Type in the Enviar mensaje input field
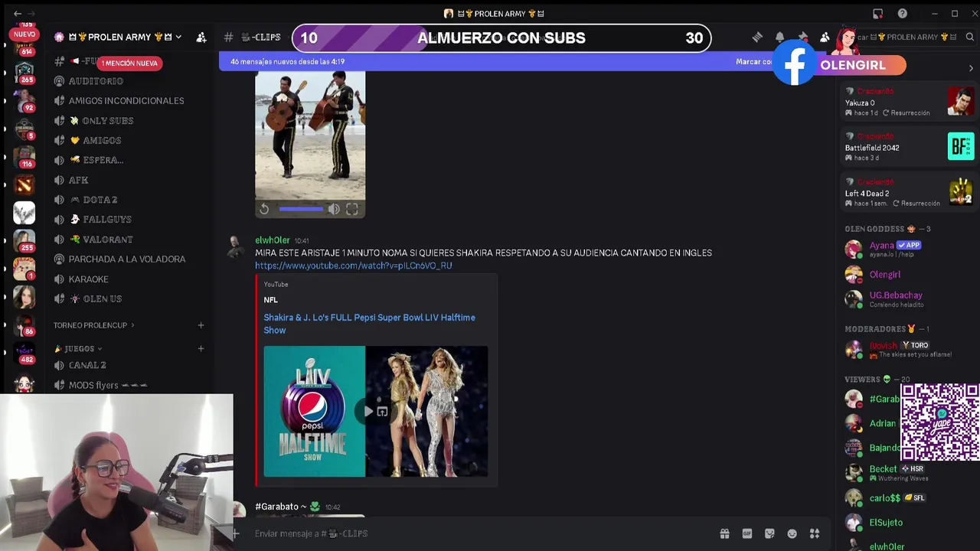 [482, 533]
